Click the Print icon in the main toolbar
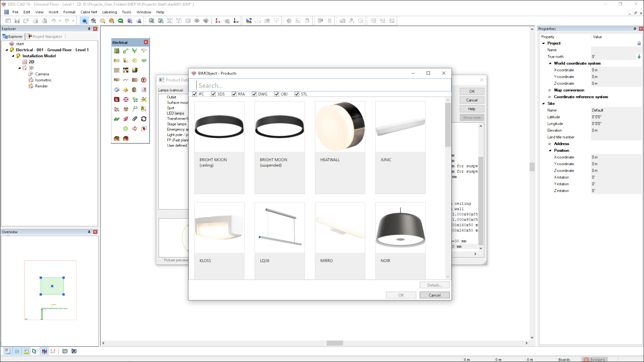Viewport: 644px width, 362px height. point(35,21)
